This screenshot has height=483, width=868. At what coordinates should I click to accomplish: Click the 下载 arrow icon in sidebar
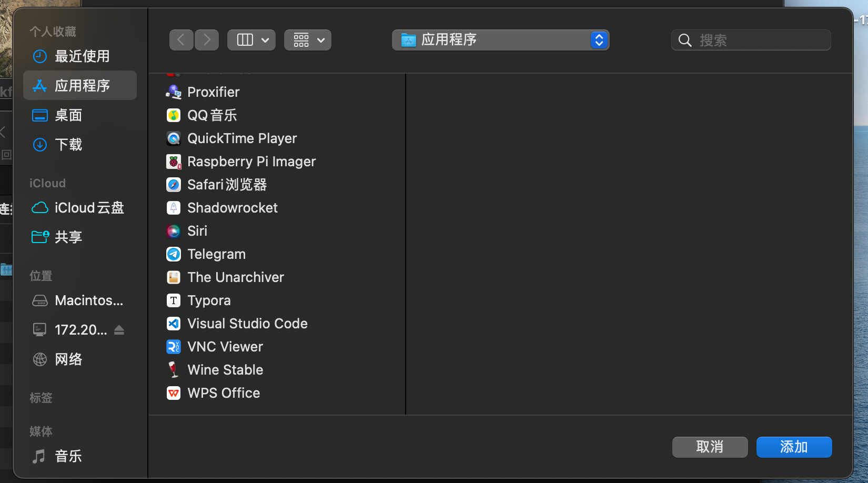click(40, 145)
